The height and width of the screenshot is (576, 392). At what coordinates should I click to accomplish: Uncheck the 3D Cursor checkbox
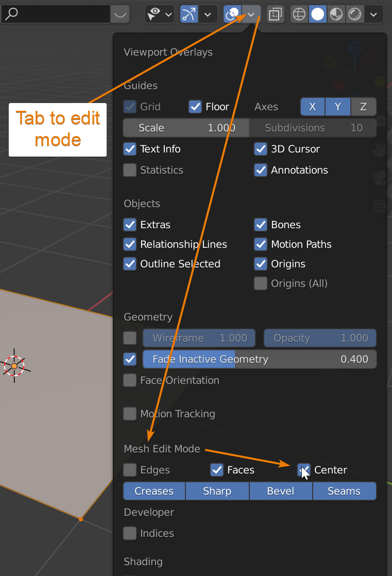point(261,149)
